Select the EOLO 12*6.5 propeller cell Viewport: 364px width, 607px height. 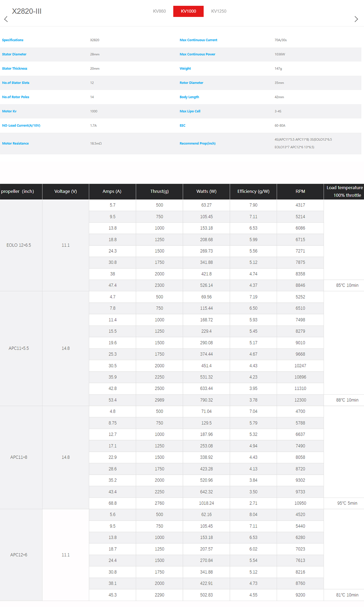click(x=19, y=245)
